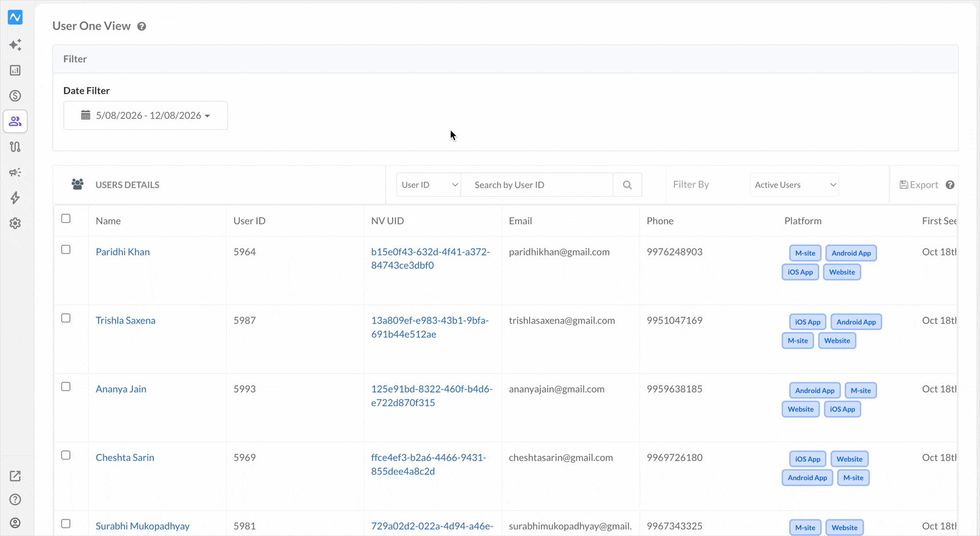
Task: Open Cheshta Sarin user profile link
Action: click(125, 458)
